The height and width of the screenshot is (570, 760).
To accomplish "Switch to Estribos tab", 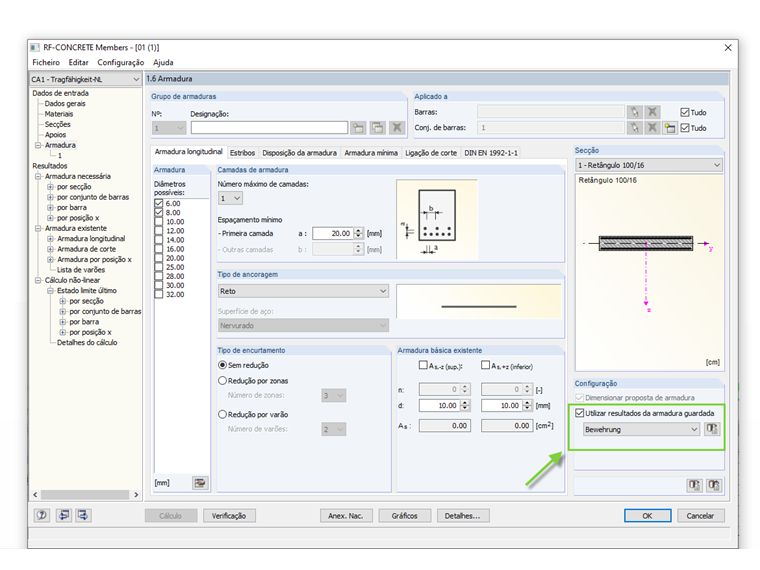I will [x=242, y=153].
